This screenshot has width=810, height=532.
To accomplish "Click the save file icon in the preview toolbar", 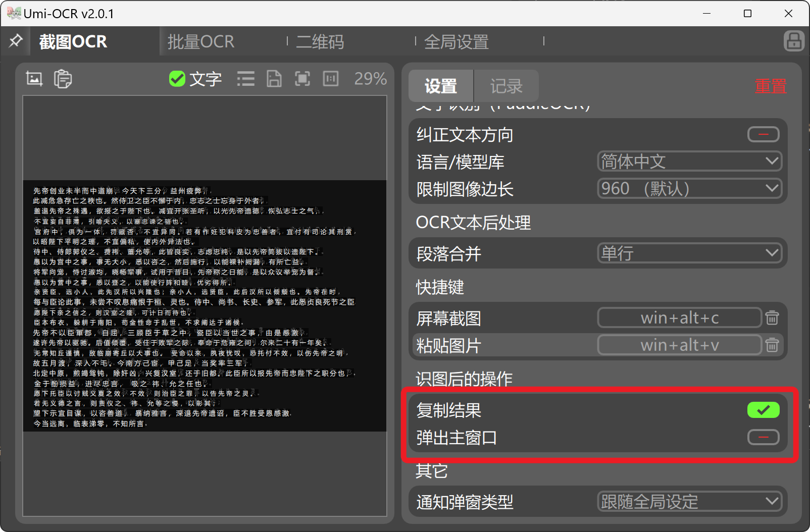I will (x=274, y=79).
